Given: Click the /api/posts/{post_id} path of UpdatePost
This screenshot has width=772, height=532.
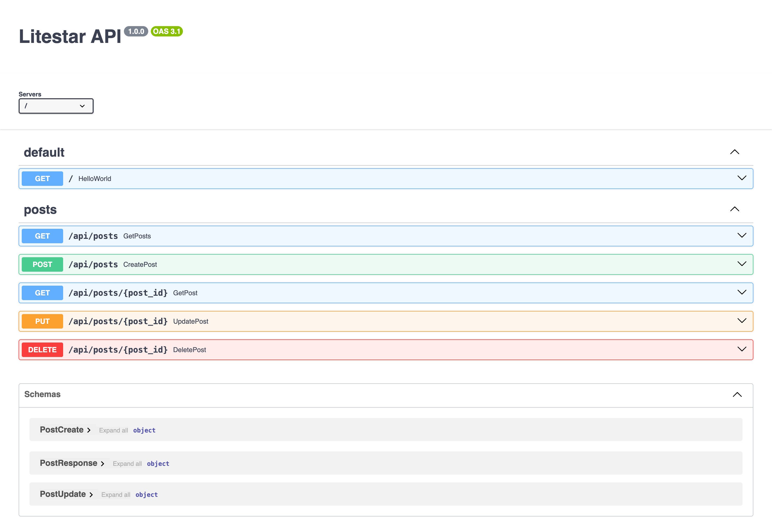Looking at the screenshot, I should (118, 321).
